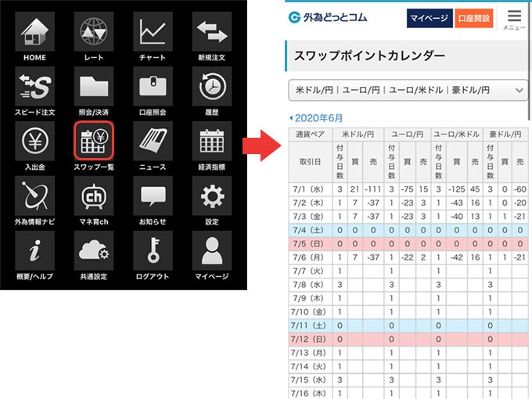Select the 新規注文 arrows icon
This screenshot has height=399, width=532.
(211, 31)
